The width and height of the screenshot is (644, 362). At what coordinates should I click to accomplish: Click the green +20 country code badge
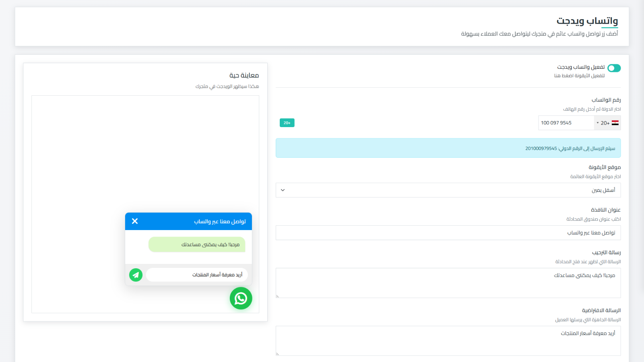click(x=287, y=123)
